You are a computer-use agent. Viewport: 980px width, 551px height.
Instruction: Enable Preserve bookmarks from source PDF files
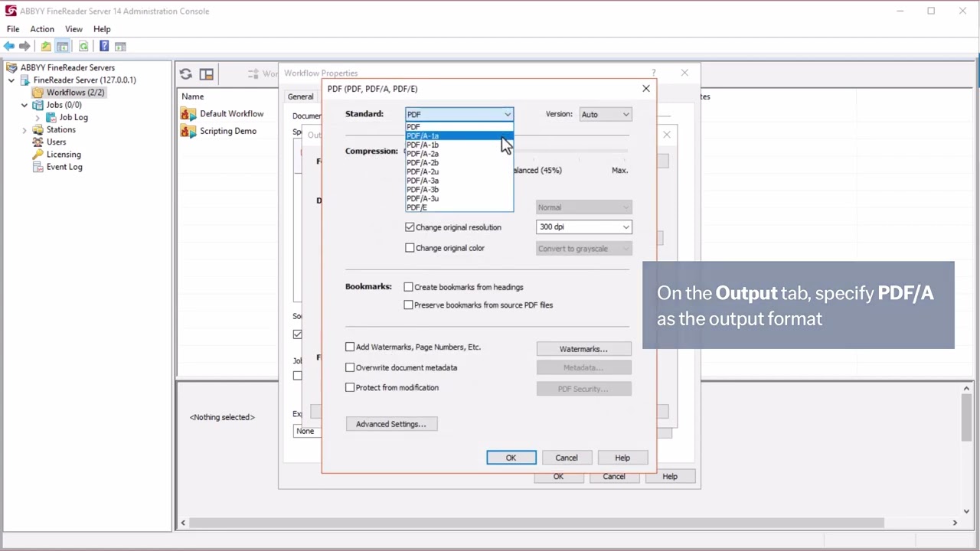point(408,305)
